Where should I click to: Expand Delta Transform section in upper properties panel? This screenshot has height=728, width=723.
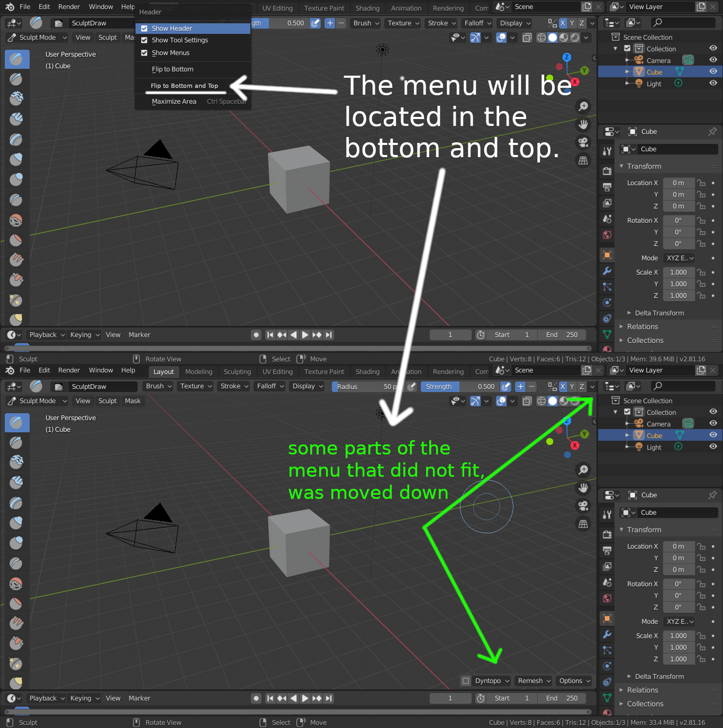[659, 313]
